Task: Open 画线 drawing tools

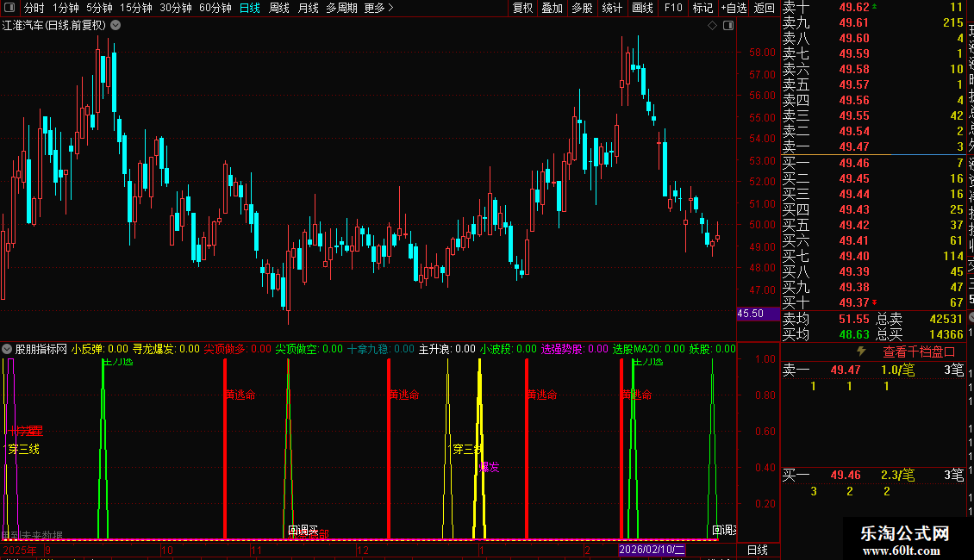Action: [x=642, y=8]
